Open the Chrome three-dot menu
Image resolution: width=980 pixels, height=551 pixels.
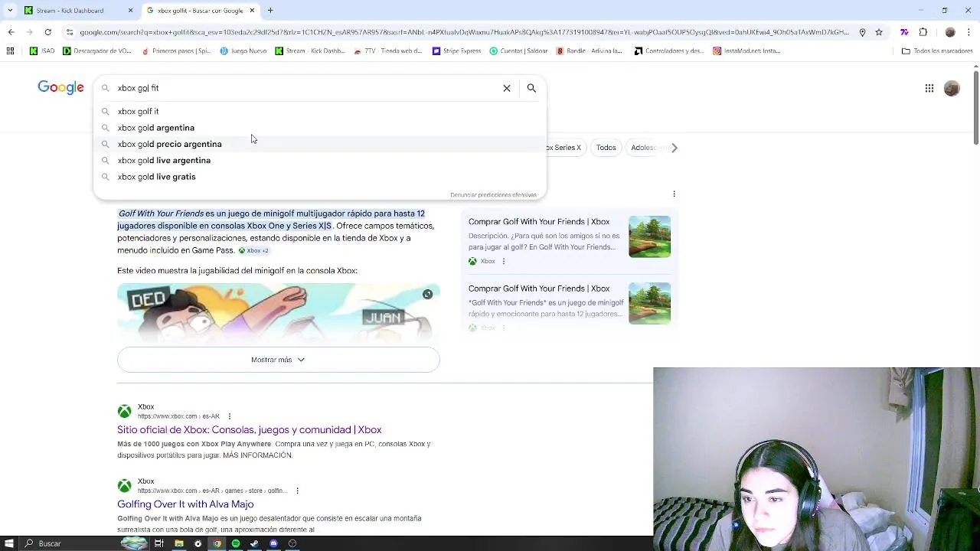[x=970, y=32]
